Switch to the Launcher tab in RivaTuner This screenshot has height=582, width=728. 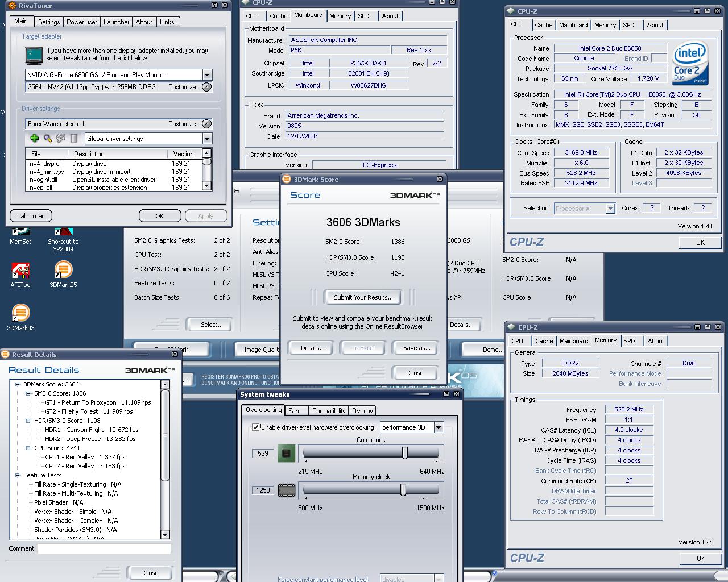116,22
